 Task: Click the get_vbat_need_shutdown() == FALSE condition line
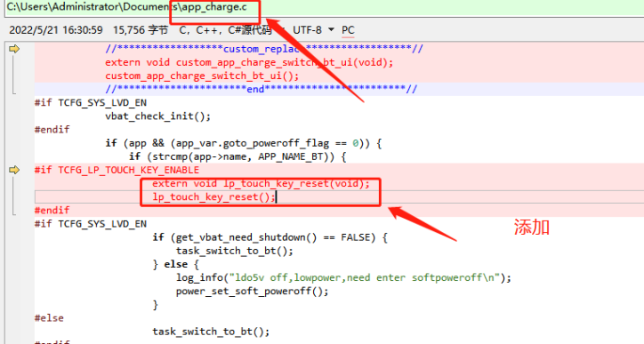point(270,237)
